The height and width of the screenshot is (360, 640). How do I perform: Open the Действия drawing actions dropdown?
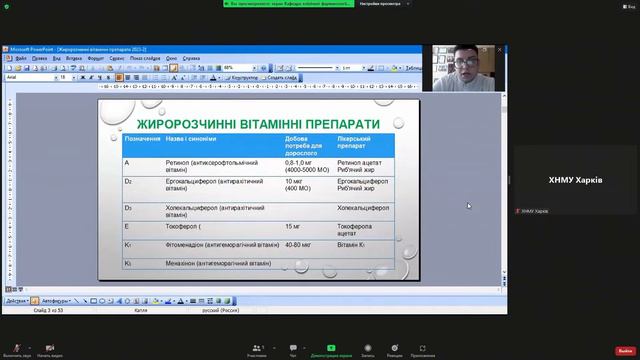pos(17,301)
